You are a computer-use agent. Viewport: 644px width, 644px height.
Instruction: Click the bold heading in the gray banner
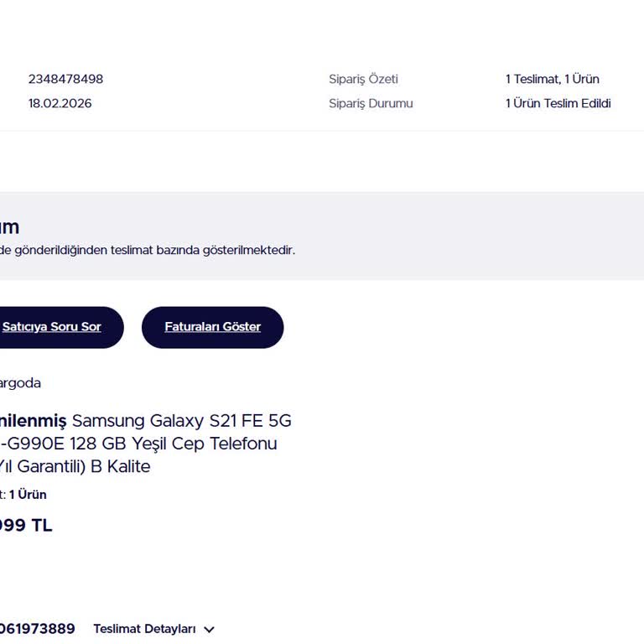[10, 226]
